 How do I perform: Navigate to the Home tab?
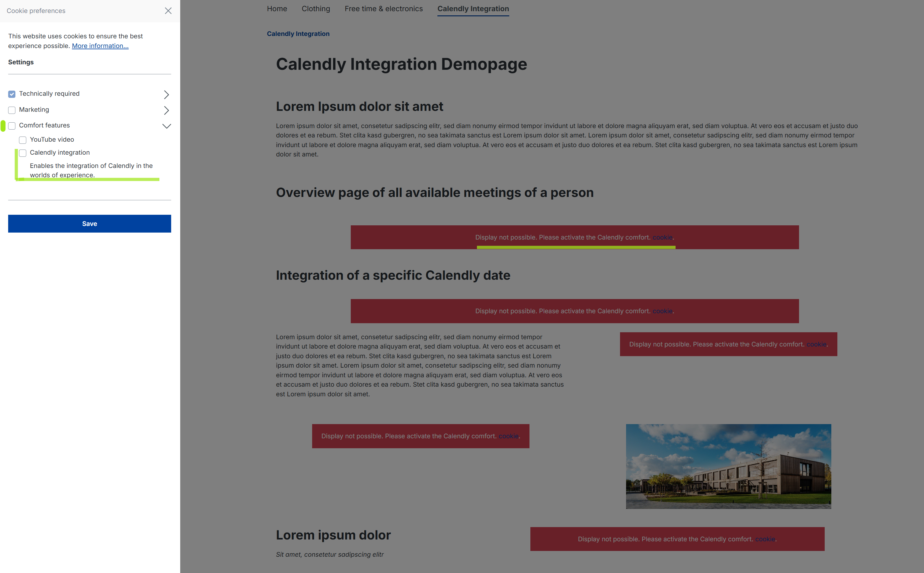pyautogui.click(x=277, y=8)
